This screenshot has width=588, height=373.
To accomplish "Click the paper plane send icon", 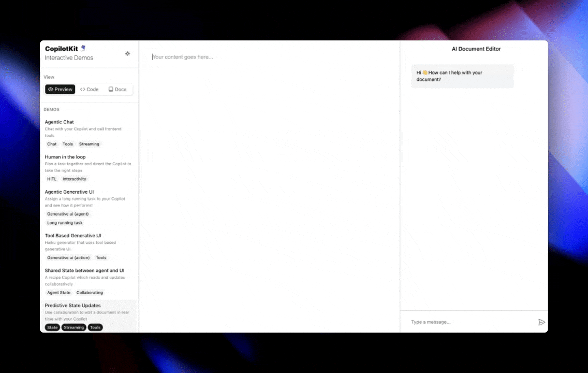I will pos(542,322).
